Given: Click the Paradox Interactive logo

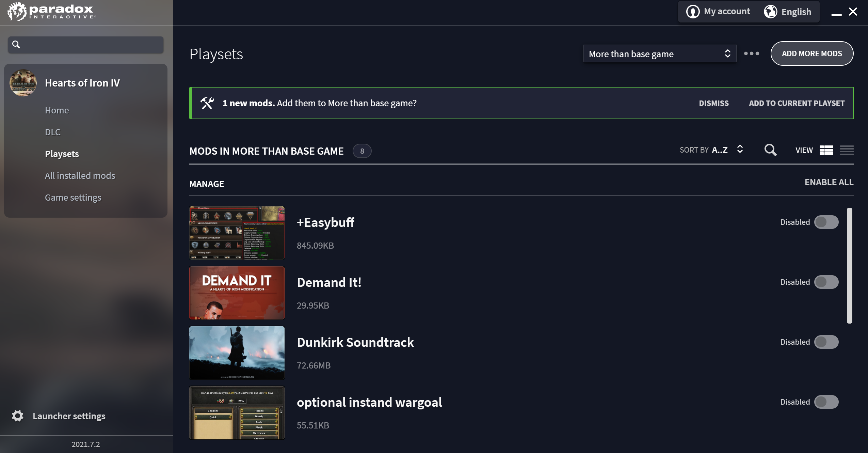Looking at the screenshot, I should pyautogui.click(x=50, y=12).
